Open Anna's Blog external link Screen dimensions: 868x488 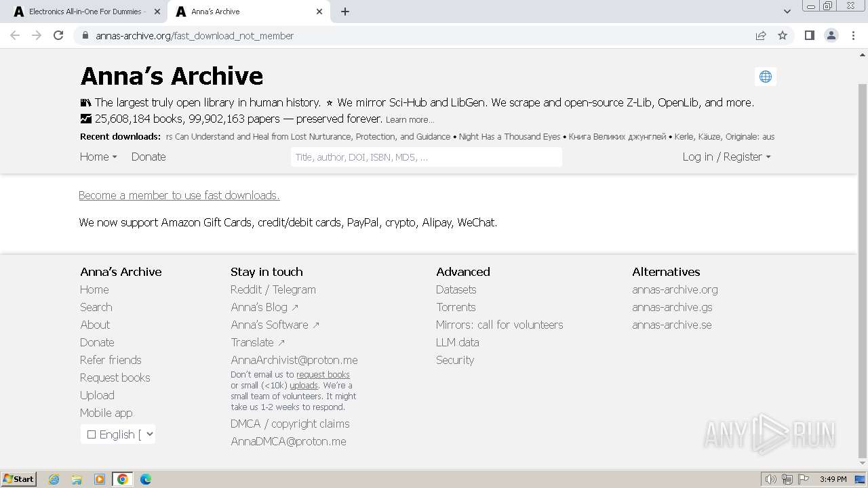click(264, 307)
